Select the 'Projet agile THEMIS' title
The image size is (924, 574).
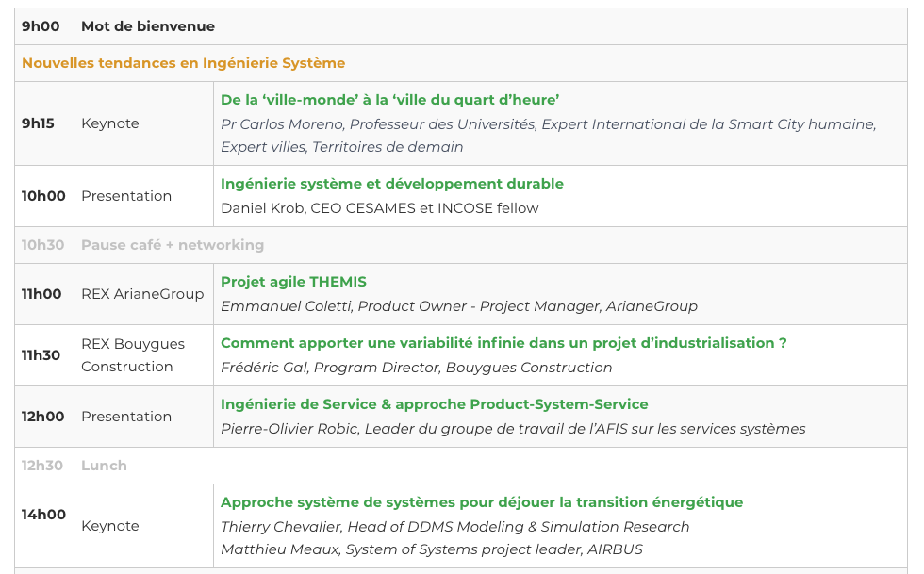(x=293, y=282)
